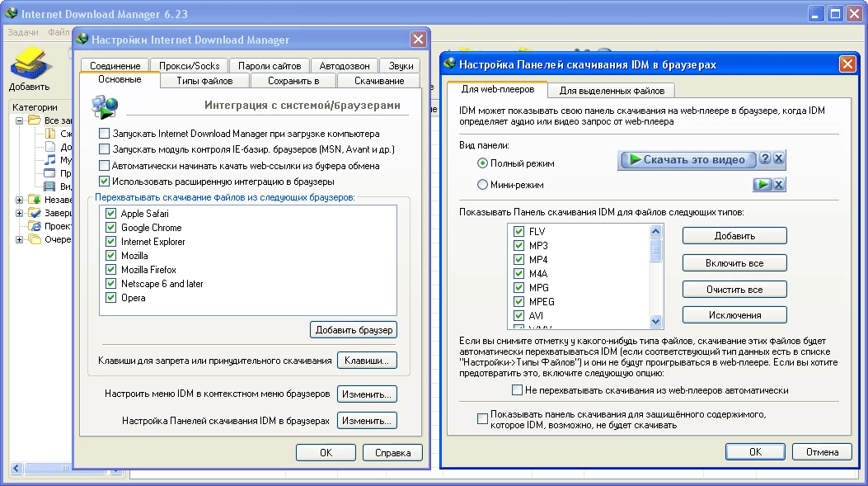The height and width of the screenshot is (486, 868).
Task: Click the video film category icon in tree
Action: pos(49,186)
